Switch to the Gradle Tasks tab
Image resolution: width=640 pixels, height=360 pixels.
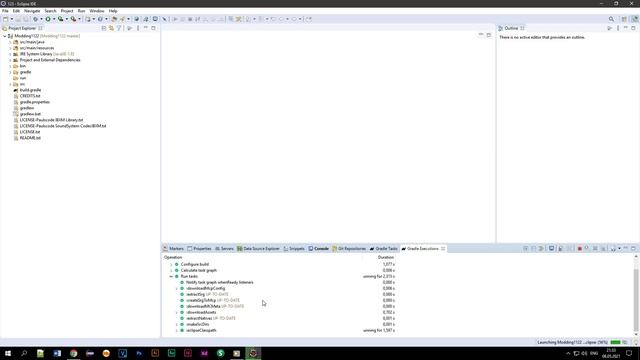click(x=383, y=249)
